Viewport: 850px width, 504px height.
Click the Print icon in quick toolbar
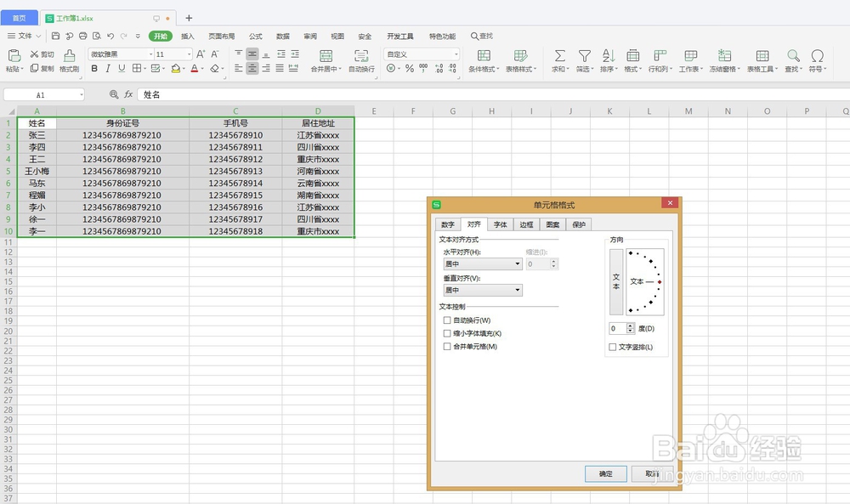pyautogui.click(x=83, y=36)
